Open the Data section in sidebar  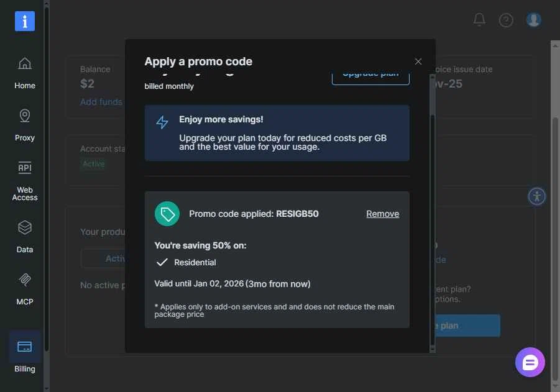pos(25,237)
